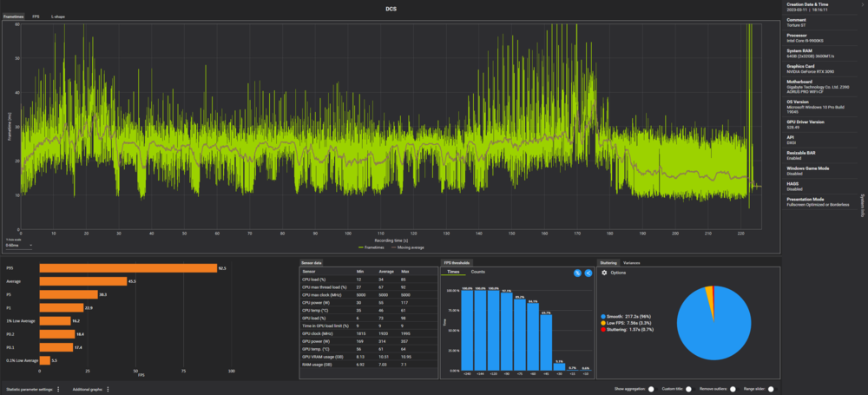The image size is (868, 395).
Task: Switch to the FPS graph tab
Action: [x=36, y=16]
